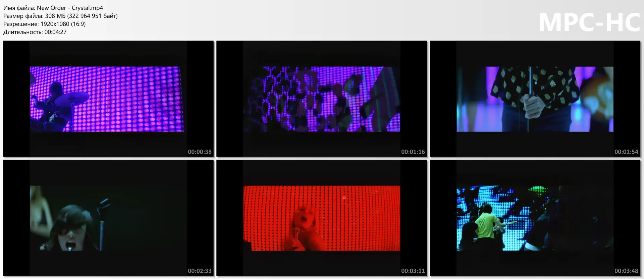Image resolution: width=644 pixels, height=279 pixels.
Task: Select the file name text 'New Order - Crystal.mp4'
Action: coord(70,8)
